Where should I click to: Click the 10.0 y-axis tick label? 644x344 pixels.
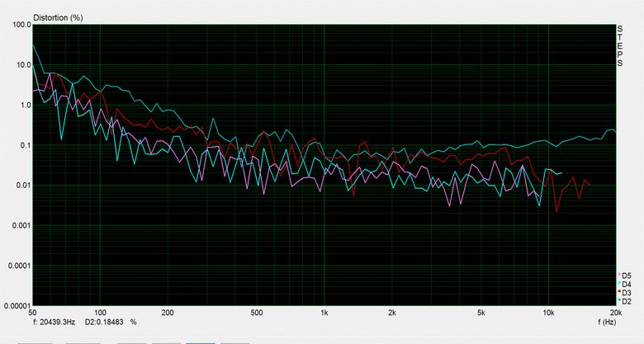pyautogui.click(x=24, y=65)
